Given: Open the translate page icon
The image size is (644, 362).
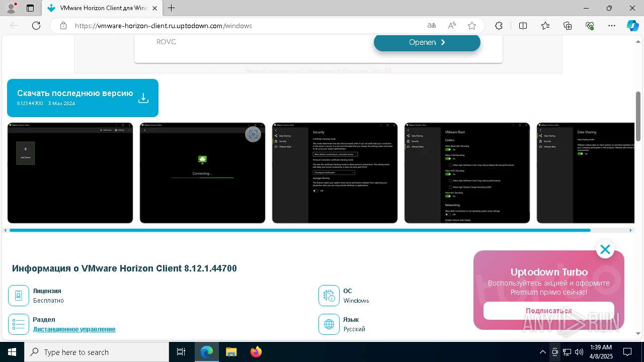Looking at the screenshot, I should [x=432, y=26].
